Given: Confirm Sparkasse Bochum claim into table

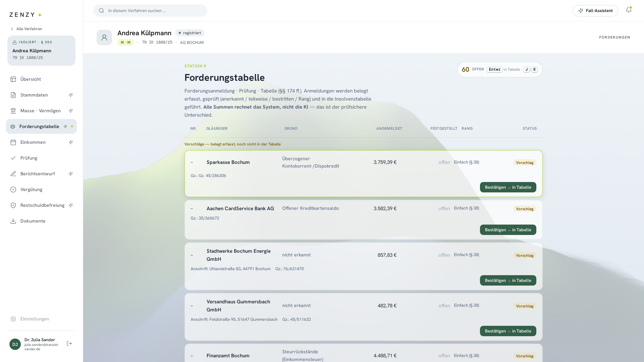Looking at the screenshot, I should pyautogui.click(x=508, y=187).
